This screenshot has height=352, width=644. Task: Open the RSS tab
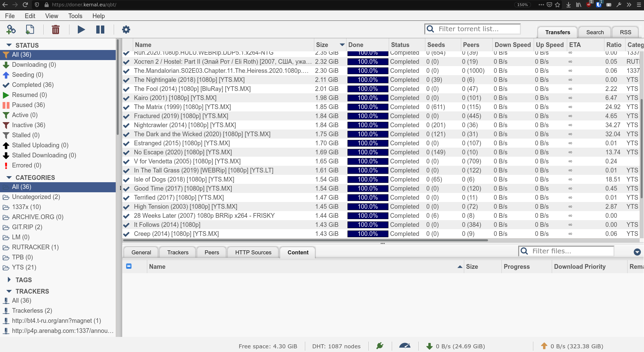pyautogui.click(x=625, y=32)
